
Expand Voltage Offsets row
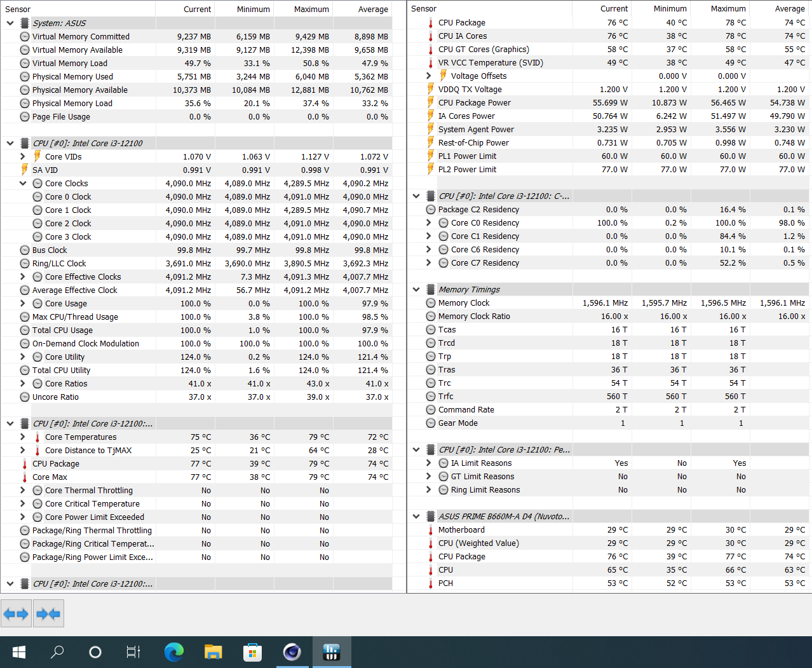pyautogui.click(x=429, y=76)
